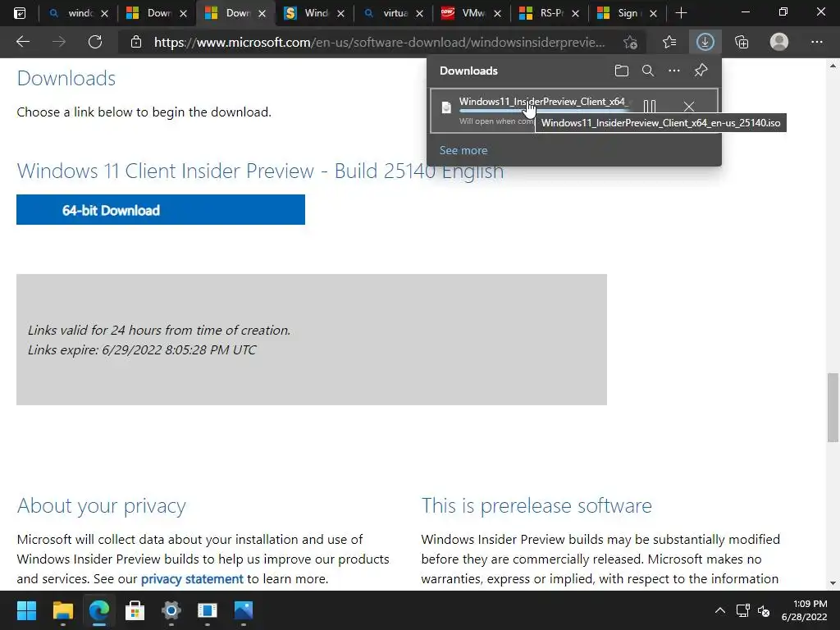Open the Favorites list
The width and height of the screenshot is (840, 630).
(669, 42)
